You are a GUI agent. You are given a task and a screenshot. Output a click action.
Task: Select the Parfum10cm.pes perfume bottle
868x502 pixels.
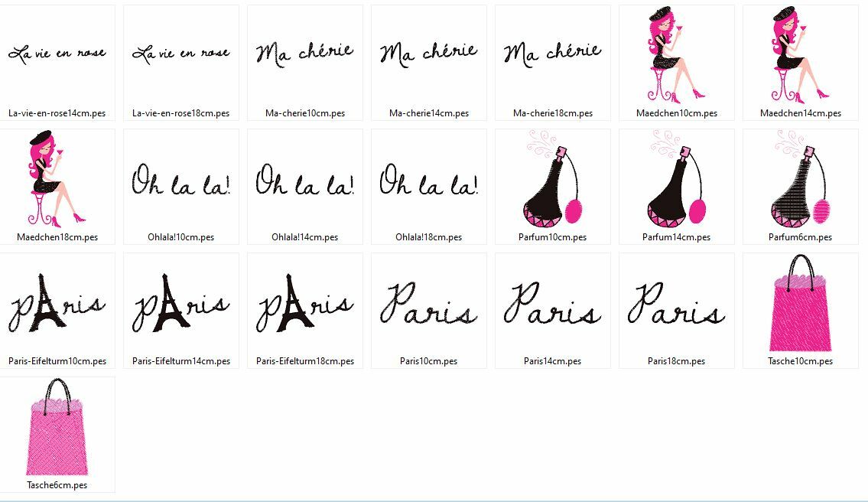553,179
